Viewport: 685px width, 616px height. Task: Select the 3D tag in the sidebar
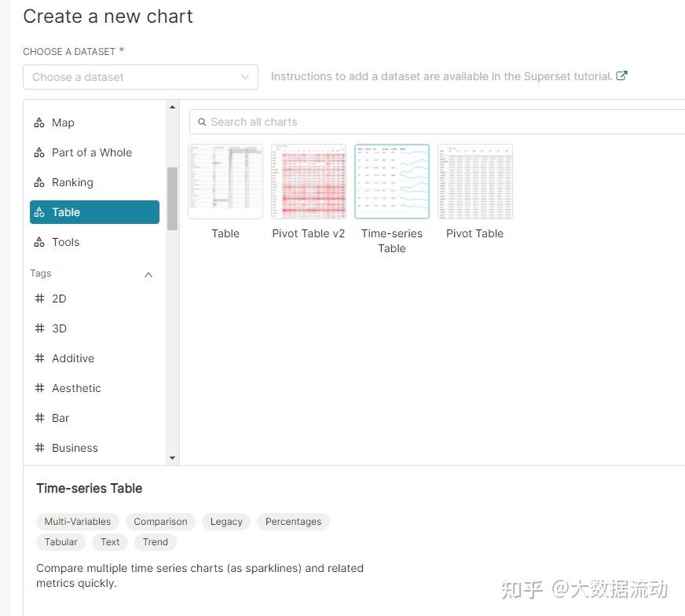pos(59,328)
